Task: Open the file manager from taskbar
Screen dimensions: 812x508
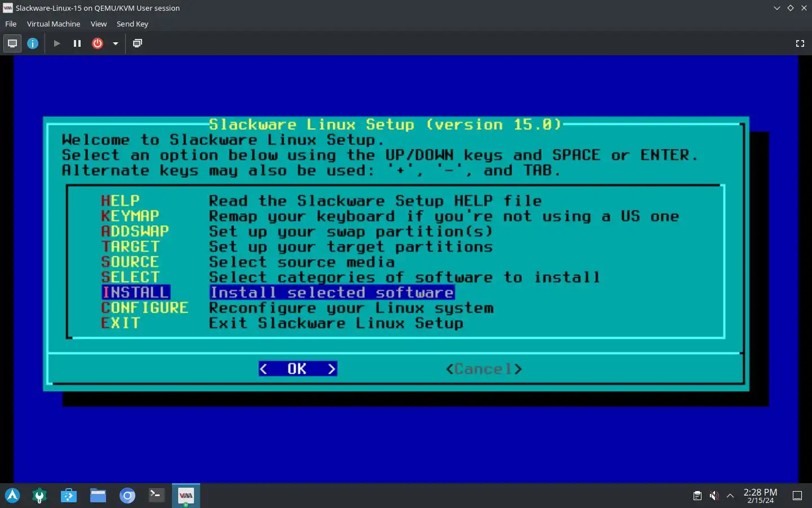Action: [98, 496]
